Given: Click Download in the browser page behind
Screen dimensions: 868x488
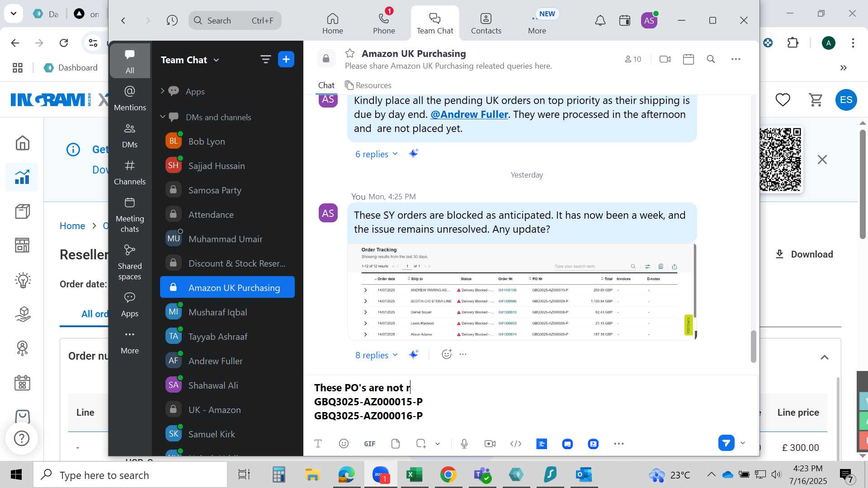Looking at the screenshot, I should (x=804, y=254).
